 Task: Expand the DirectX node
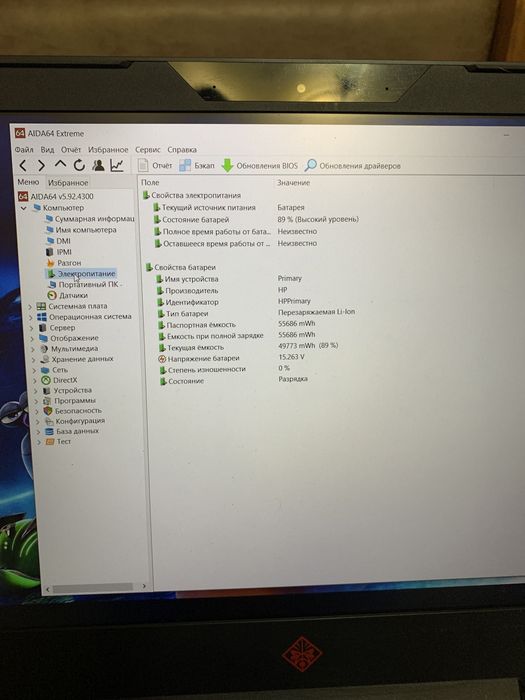point(36,381)
